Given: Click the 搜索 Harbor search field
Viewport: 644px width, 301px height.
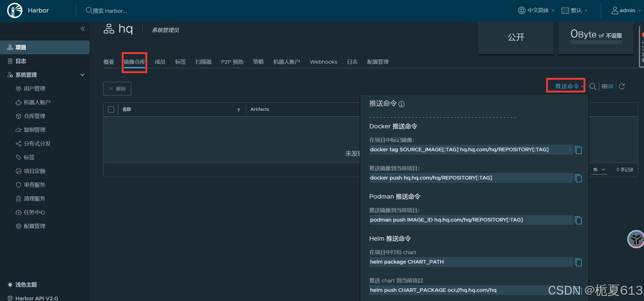Looking at the screenshot, I should click(109, 11).
